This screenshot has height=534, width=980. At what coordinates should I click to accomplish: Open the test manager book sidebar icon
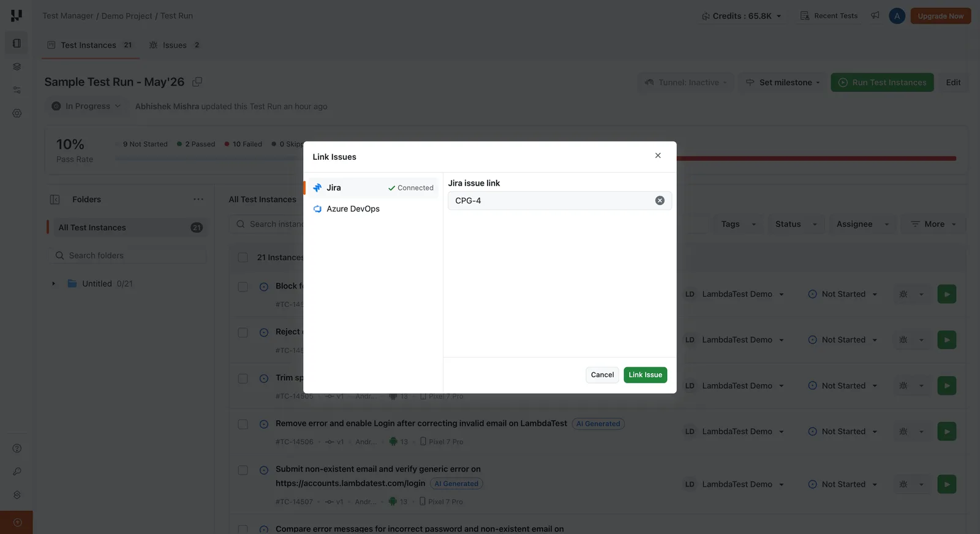(x=17, y=43)
